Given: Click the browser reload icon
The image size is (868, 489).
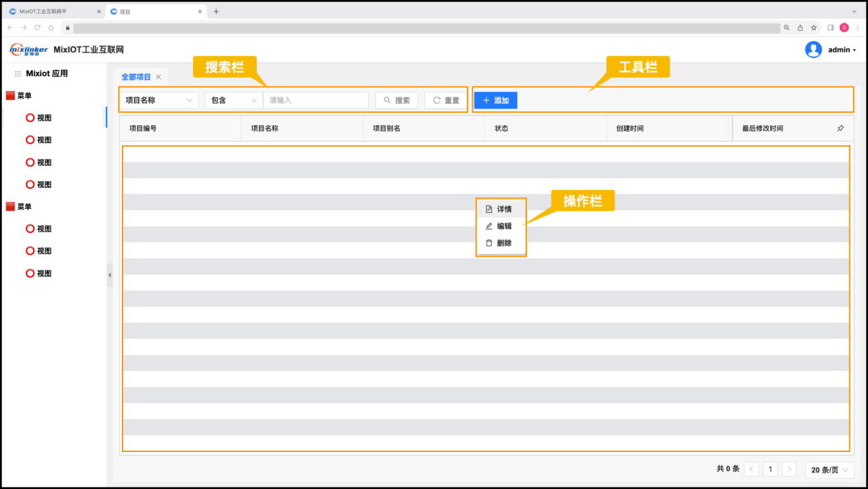Looking at the screenshot, I should tap(37, 28).
